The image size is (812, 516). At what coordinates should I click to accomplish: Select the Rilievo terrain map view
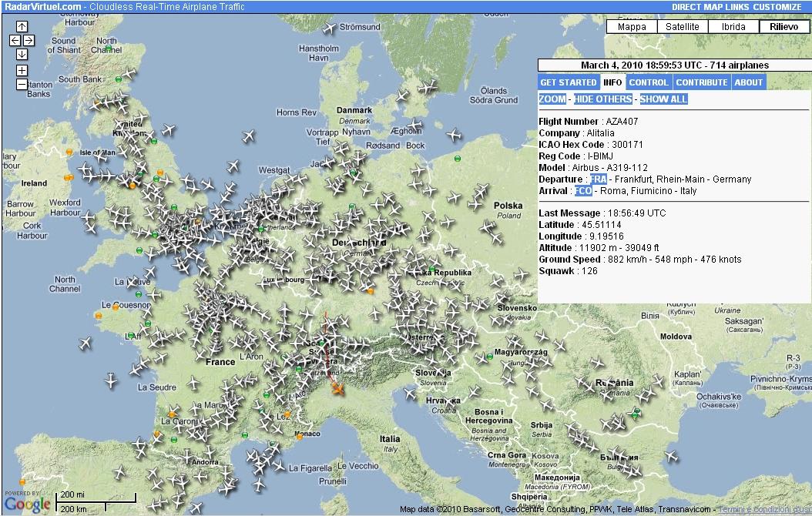[783, 26]
